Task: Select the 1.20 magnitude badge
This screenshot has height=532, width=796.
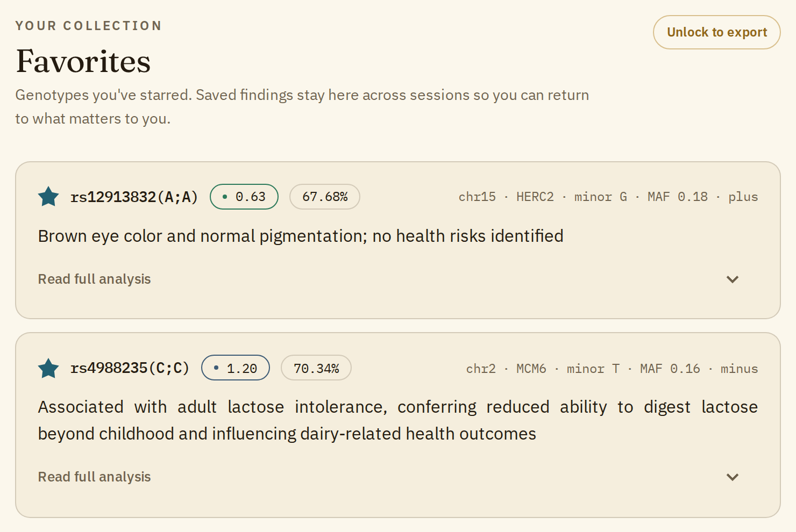Action: click(236, 368)
